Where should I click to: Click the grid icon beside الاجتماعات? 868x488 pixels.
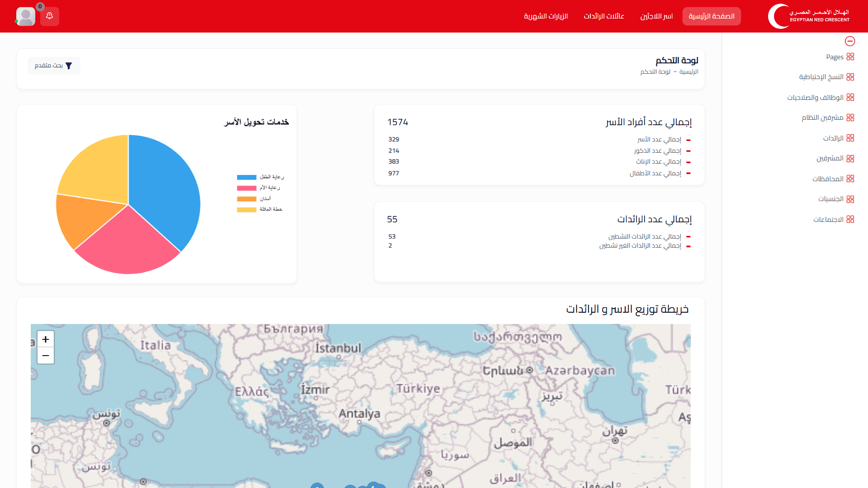point(850,219)
